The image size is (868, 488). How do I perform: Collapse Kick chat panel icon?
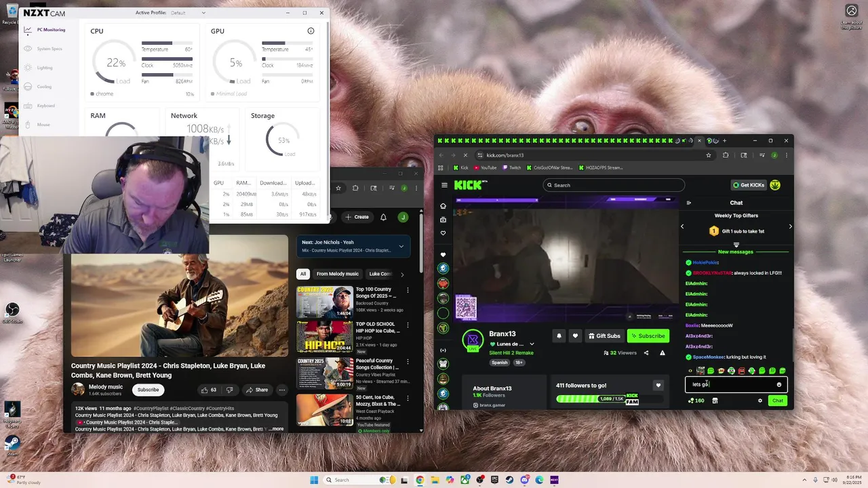click(689, 203)
